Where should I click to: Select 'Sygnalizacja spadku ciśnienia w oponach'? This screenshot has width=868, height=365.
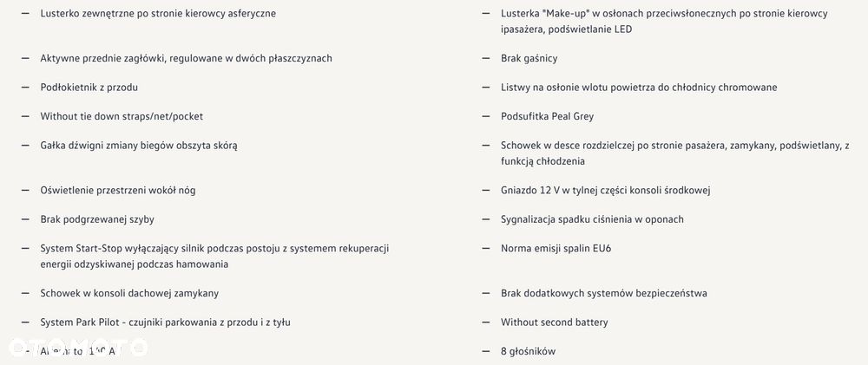[x=592, y=219]
